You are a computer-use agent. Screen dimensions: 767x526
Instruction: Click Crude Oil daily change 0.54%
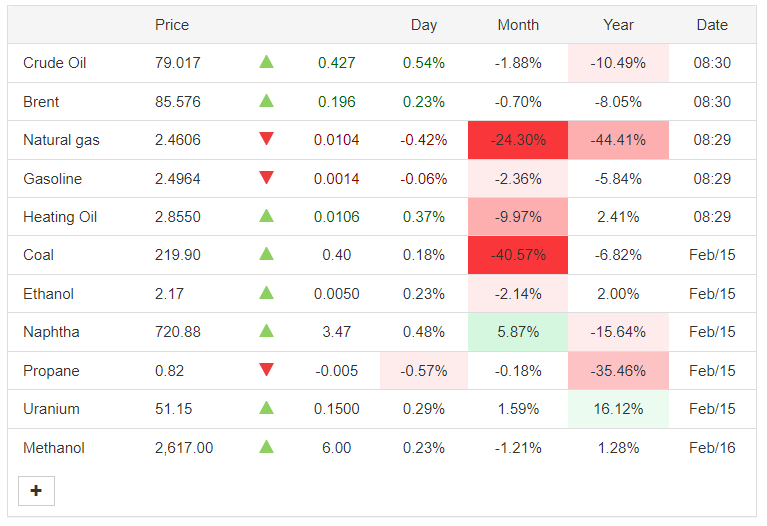coord(424,63)
